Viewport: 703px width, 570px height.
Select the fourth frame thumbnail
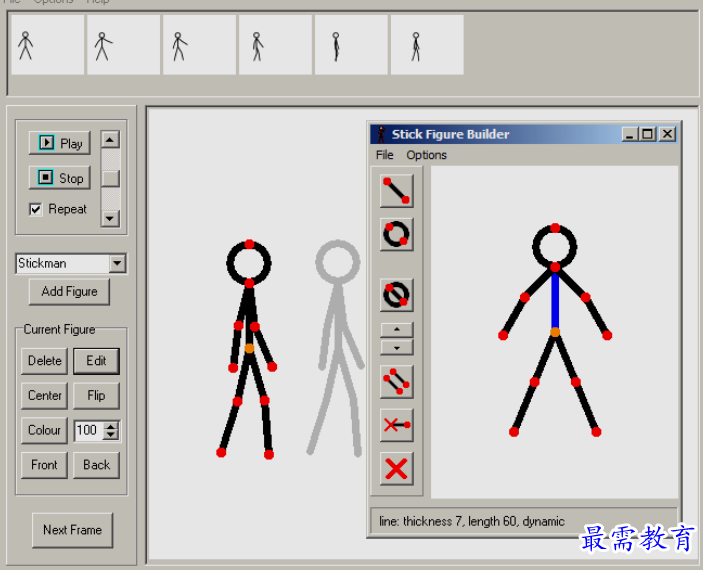tap(275, 45)
